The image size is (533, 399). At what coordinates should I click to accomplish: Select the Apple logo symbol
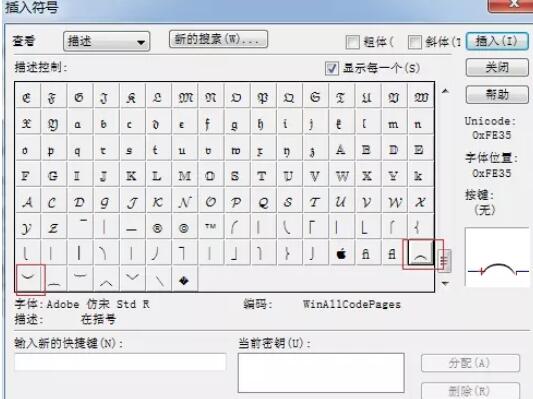point(341,254)
